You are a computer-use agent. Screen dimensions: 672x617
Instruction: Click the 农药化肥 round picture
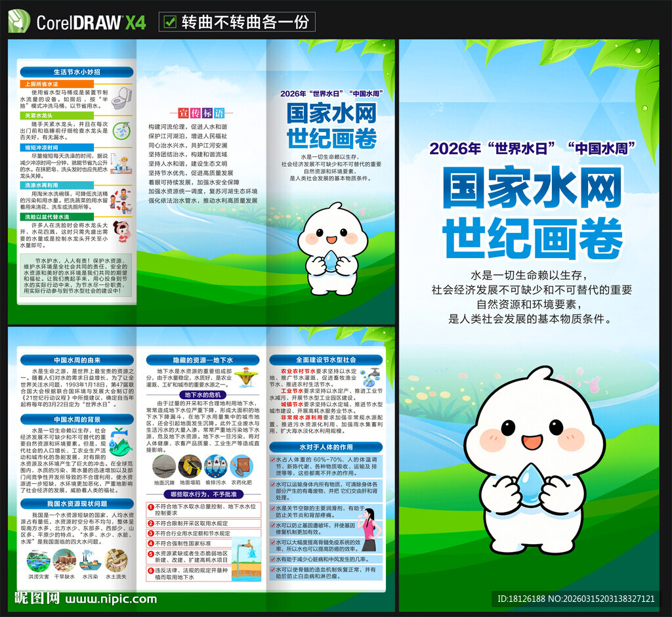click(x=241, y=466)
